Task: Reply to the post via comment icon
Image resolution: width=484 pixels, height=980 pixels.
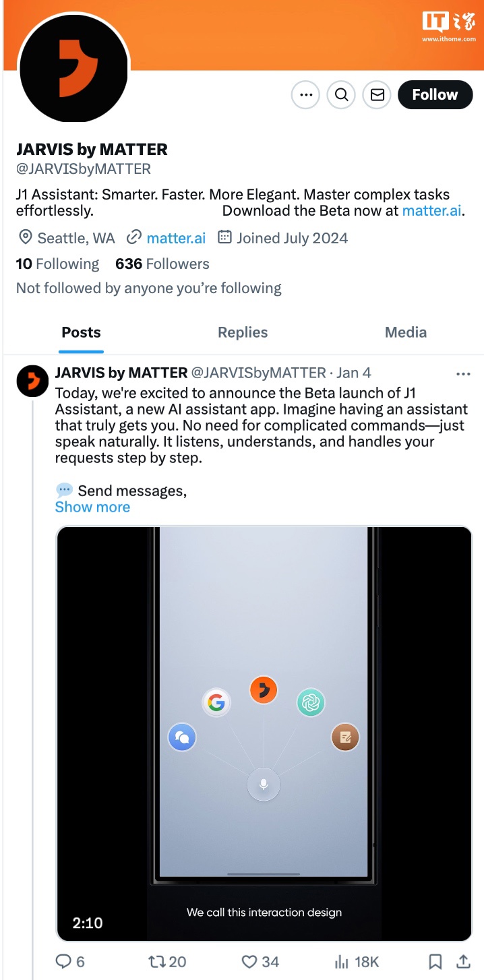Action: pos(63,962)
